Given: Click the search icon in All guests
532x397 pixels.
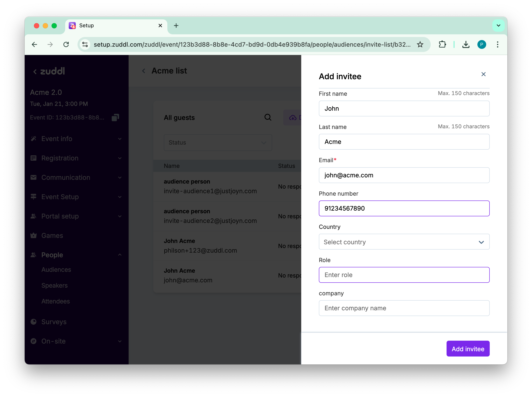Looking at the screenshot, I should (x=268, y=117).
